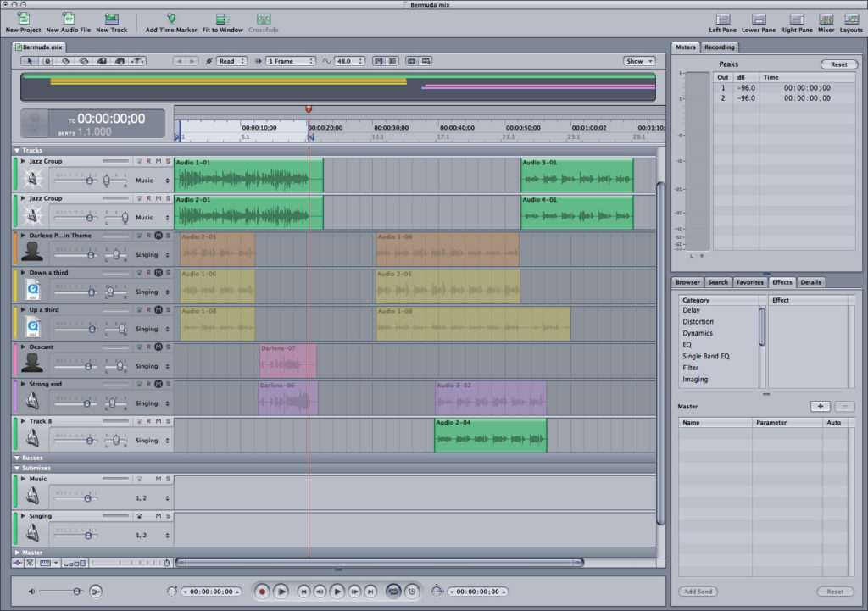The image size is (868, 611).
Task: Expand the Track 8 disclosure triangle
Action: pos(23,421)
